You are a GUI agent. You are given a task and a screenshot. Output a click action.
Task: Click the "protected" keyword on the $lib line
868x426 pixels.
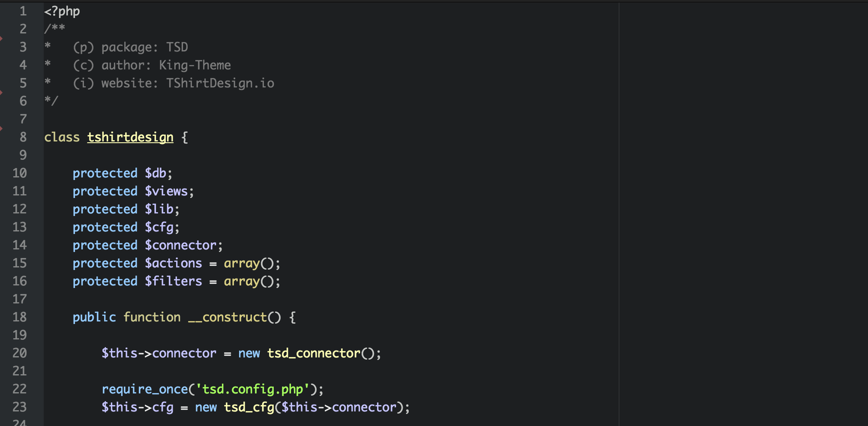(105, 209)
